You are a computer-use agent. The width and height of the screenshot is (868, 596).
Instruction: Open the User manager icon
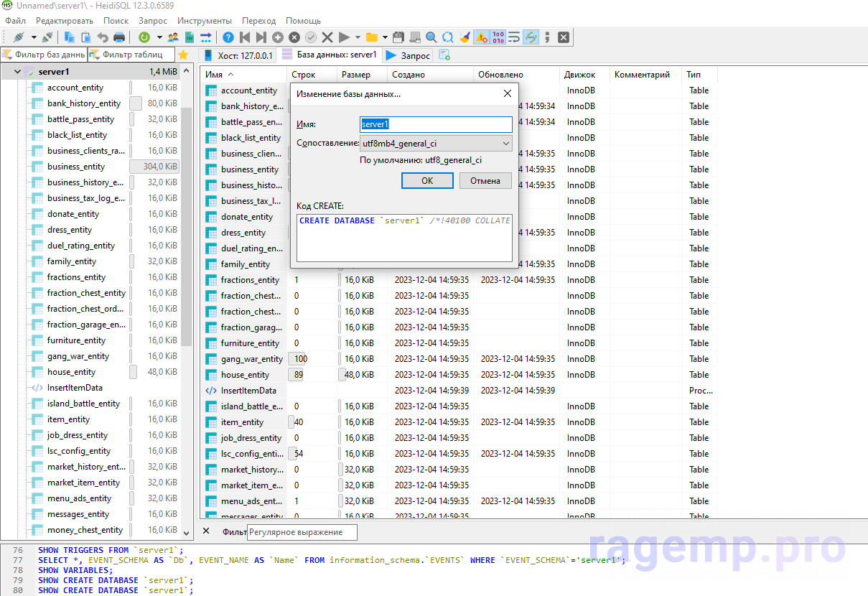pos(173,37)
